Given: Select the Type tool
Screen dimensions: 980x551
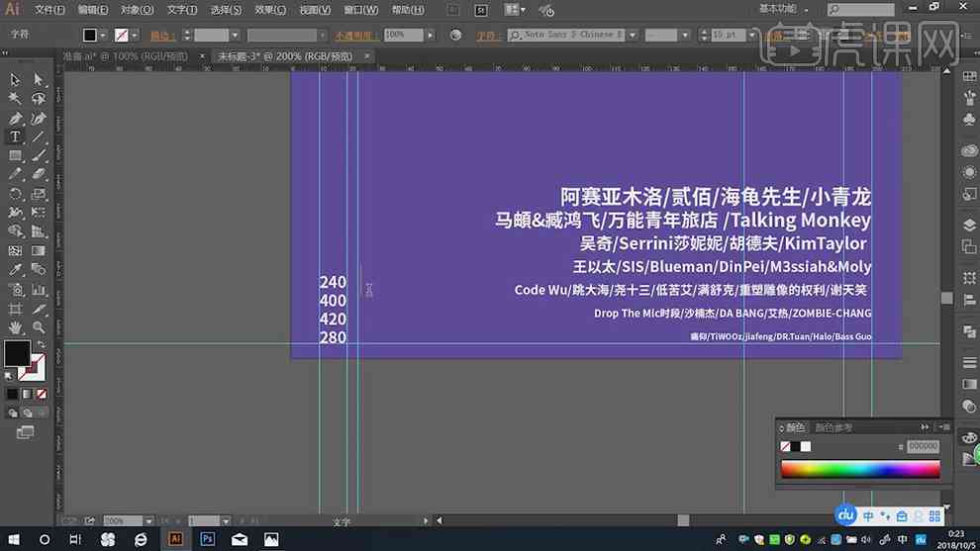Looking at the screenshot, I should tap(15, 137).
